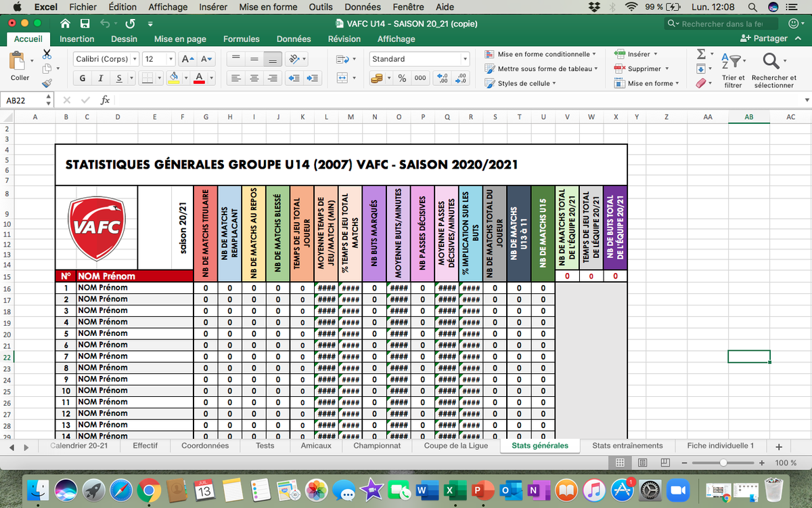Screen dimensions: 812x508
Task: Click the AutoSum sigma icon
Action: pyautogui.click(x=702, y=54)
